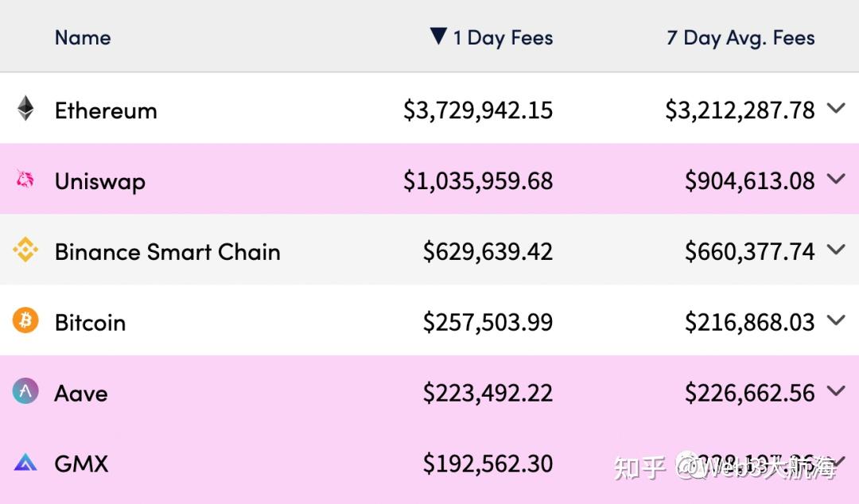The width and height of the screenshot is (859, 504).
Task: Click the Ethereum logo icon
Action: (x=25, y=110)
